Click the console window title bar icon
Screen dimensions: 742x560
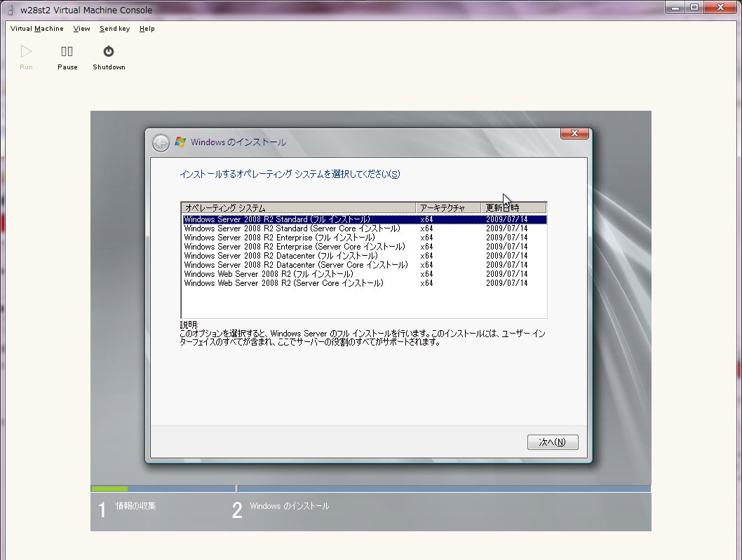click(11, 10)
